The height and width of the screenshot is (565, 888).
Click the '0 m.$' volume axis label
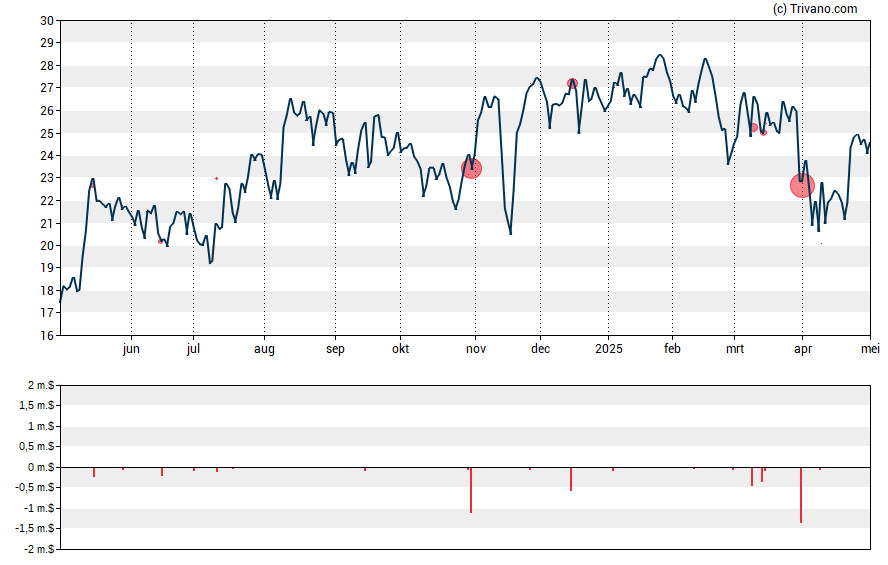point(41,467)
